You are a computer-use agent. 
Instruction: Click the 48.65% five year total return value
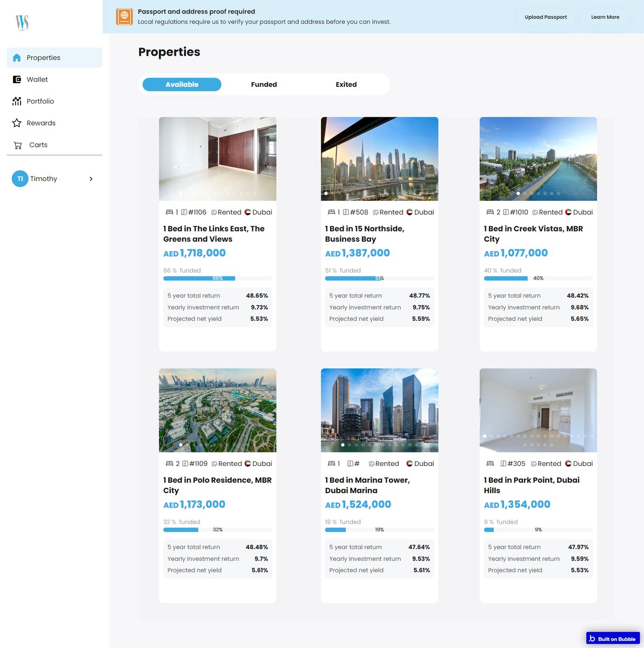(257, 296)
